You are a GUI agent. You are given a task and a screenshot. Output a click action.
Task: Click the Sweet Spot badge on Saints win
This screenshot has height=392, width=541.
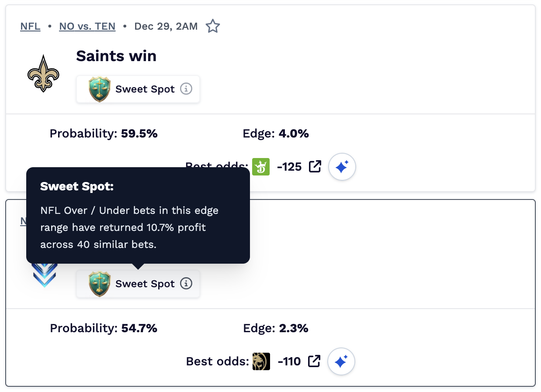138,89
